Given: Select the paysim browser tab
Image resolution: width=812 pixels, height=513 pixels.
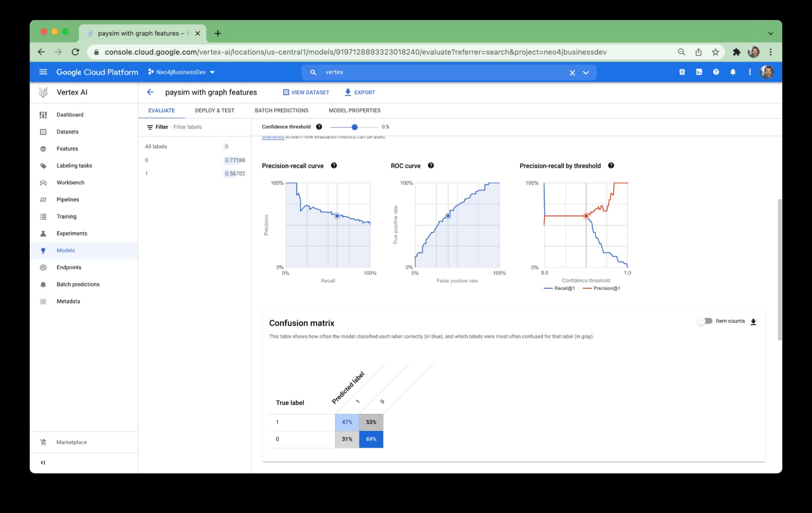Looking at the screenshot, I should [143, 33].
